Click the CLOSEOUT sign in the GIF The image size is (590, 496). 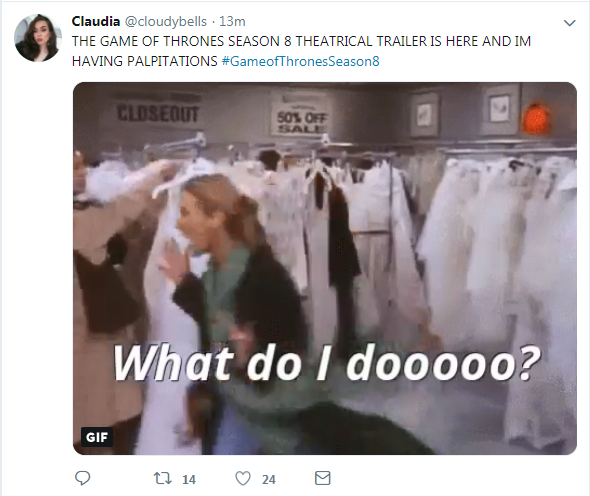tap(158, 113)
